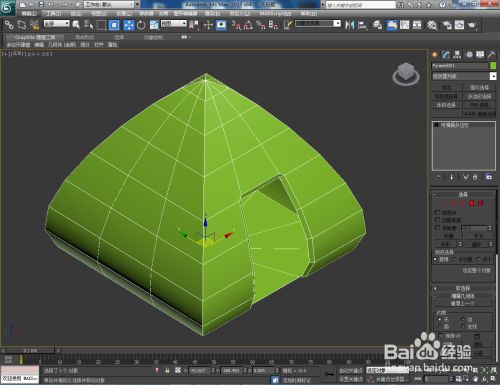This screenshot has height=385, width=500.
Task: Click the 扩大 grow selection button
Action: pyautogui.click(x=479, y=236)
